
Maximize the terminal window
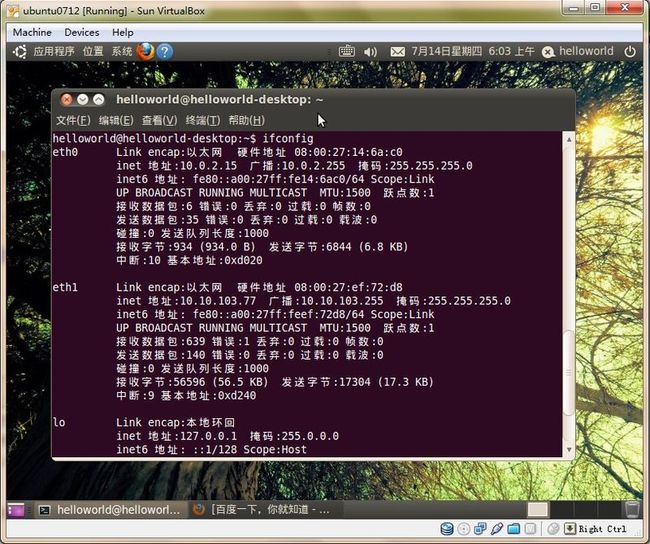pyautogui.click(x=99, y=100)
